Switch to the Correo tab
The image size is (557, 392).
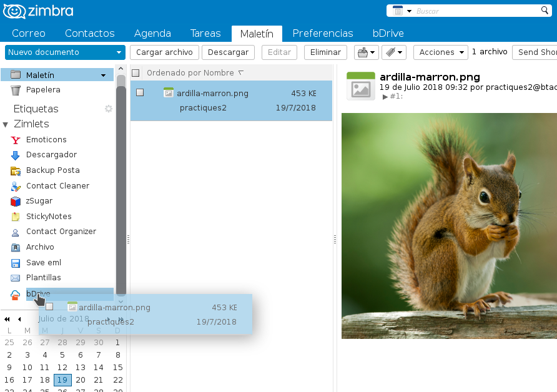pyautogui.click(x=29, y=33)
